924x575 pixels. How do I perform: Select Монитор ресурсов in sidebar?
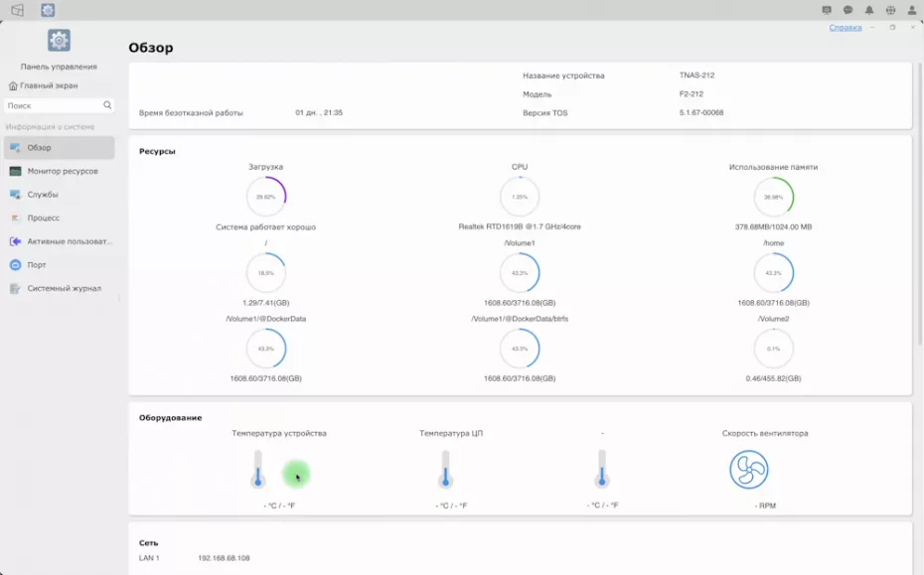pyautogui.click(x=62, y=171)
